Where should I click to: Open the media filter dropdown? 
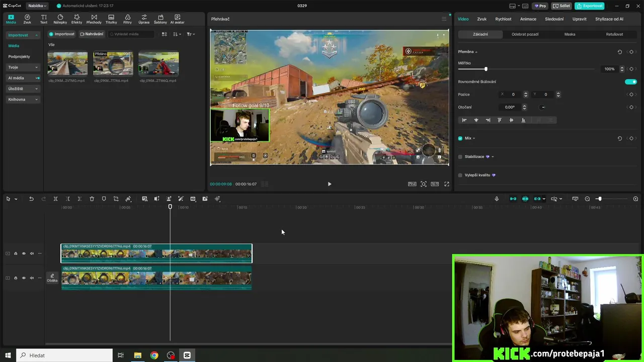tap(191, 34)
